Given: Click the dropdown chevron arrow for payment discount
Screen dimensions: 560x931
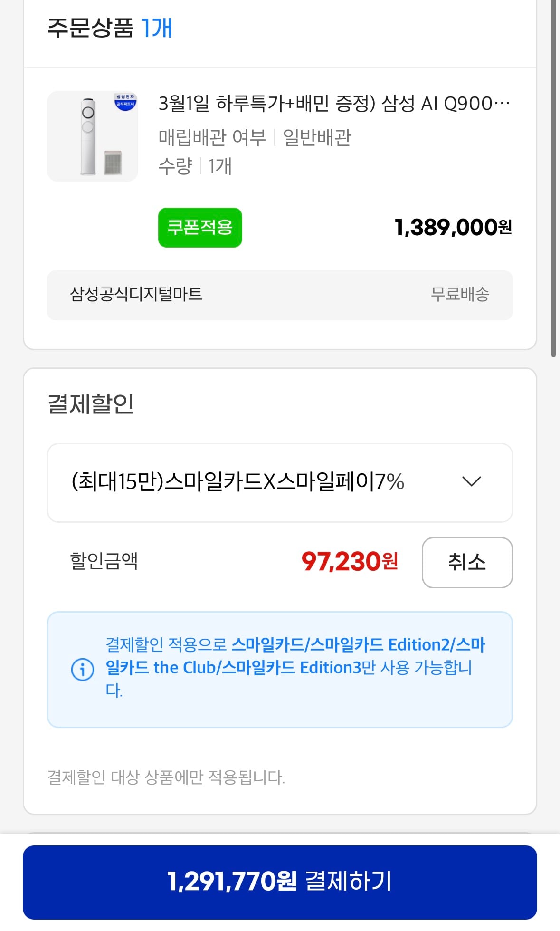Looking at the screenshot, I should pos(471,481).
